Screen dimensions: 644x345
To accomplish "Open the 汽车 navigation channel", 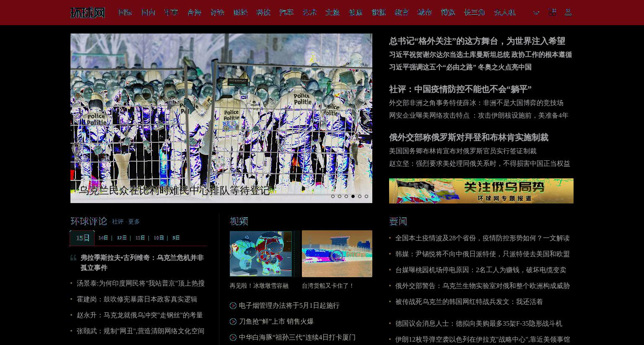I will click(286, 13).
